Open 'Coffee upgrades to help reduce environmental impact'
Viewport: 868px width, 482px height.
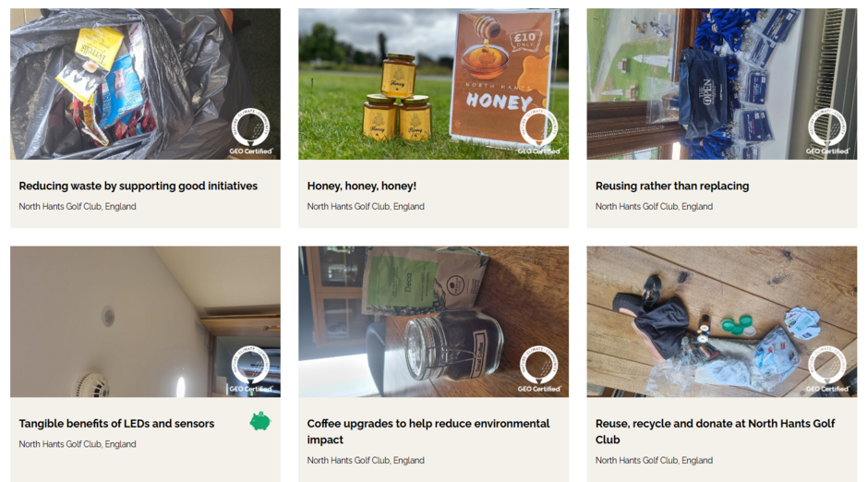(428, 431)
